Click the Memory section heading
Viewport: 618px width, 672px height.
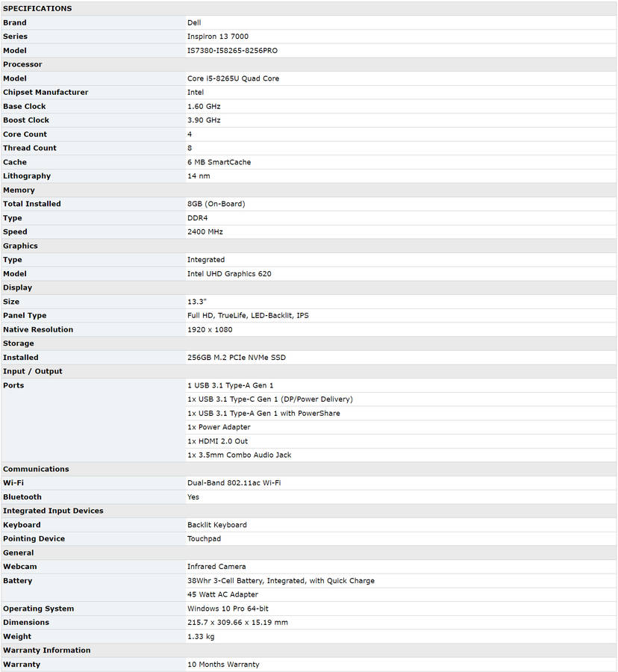(19, 190)
